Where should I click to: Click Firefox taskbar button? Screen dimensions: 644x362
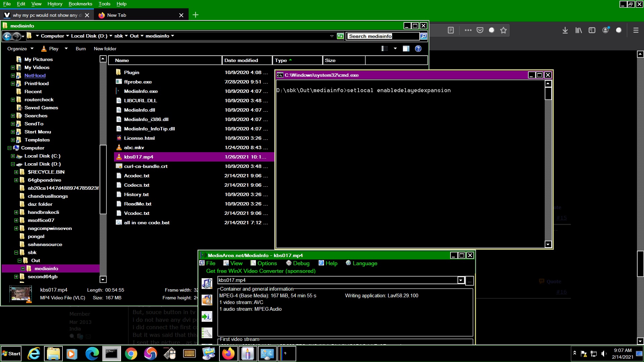tap(228, 354)
